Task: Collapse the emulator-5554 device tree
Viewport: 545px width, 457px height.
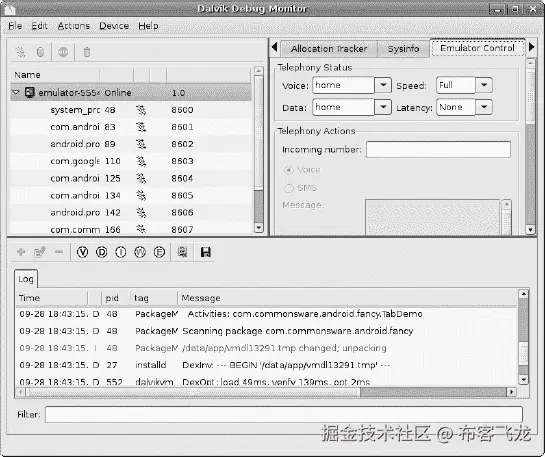Action: [x=16, y=92]
